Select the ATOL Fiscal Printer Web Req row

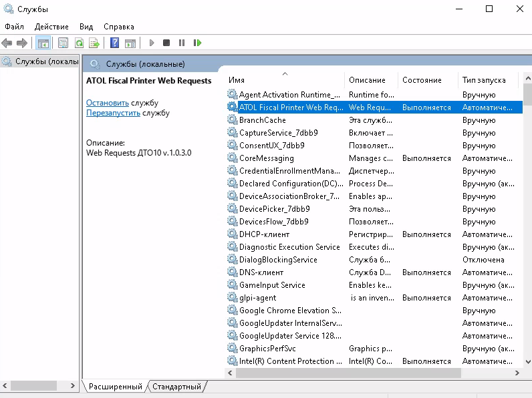pos(374,107)
